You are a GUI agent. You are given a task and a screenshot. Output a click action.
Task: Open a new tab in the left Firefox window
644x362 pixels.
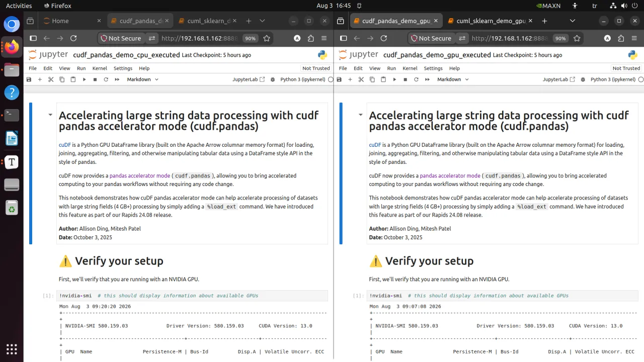click(x=249, y=21)
